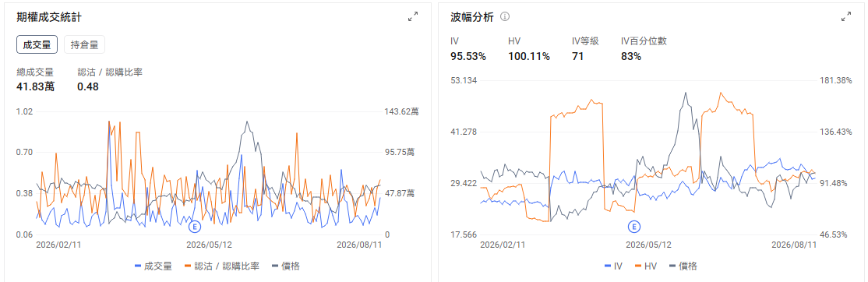Switch to the 持倉量 tab

tap(85, 44)
